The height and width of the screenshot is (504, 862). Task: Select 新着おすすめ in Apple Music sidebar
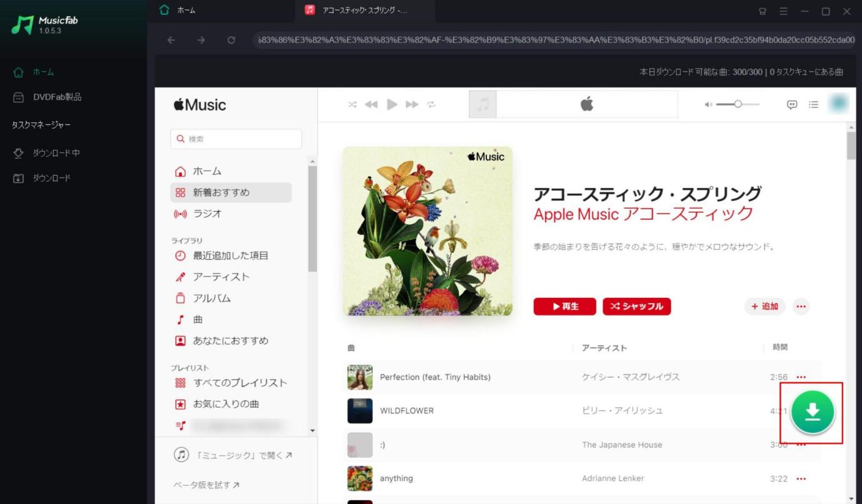click(231, 192)
